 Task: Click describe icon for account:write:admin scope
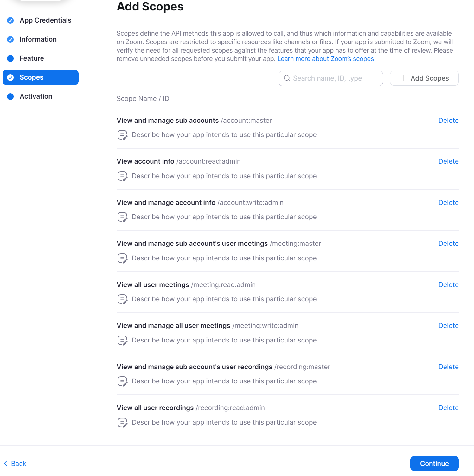(122, 217)
